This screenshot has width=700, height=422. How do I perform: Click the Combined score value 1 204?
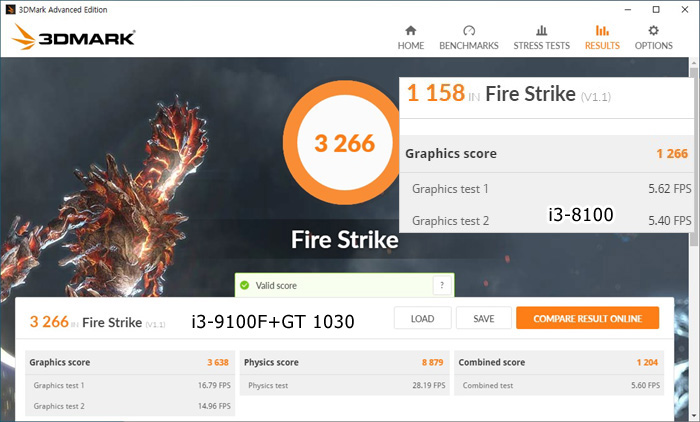[x=647, y=362]
